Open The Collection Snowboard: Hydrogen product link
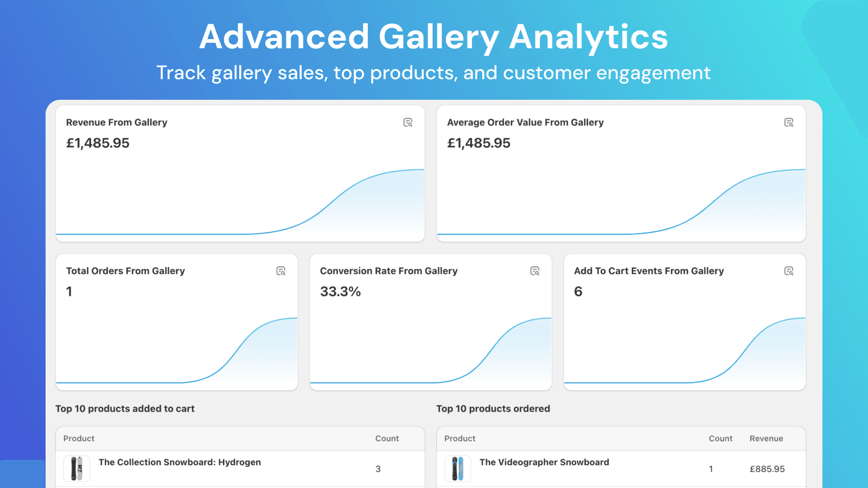This screenshot has width=868, height=488. tap(180, 463)
